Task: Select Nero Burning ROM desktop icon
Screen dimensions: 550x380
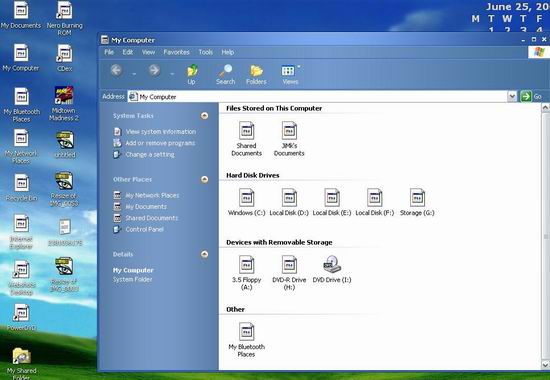Action: 65,18
